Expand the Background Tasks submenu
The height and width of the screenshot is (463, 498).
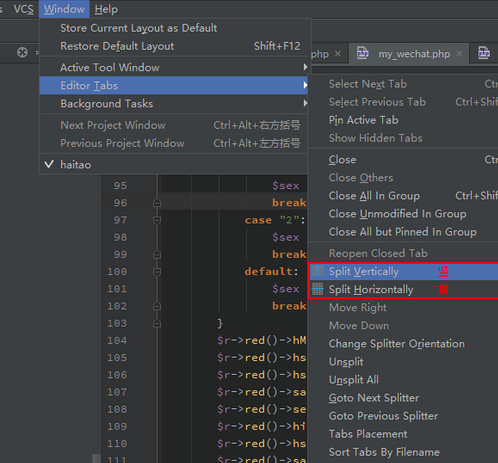173,104
